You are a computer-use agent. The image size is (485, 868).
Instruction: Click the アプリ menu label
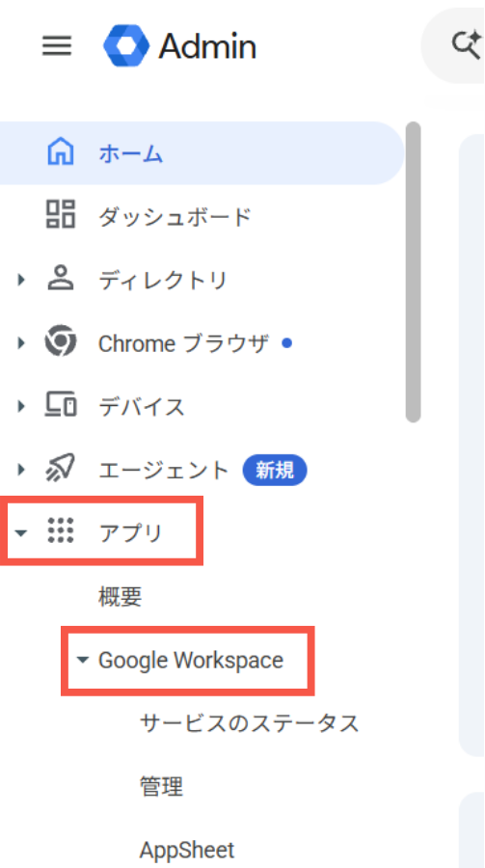pos(131,533)
